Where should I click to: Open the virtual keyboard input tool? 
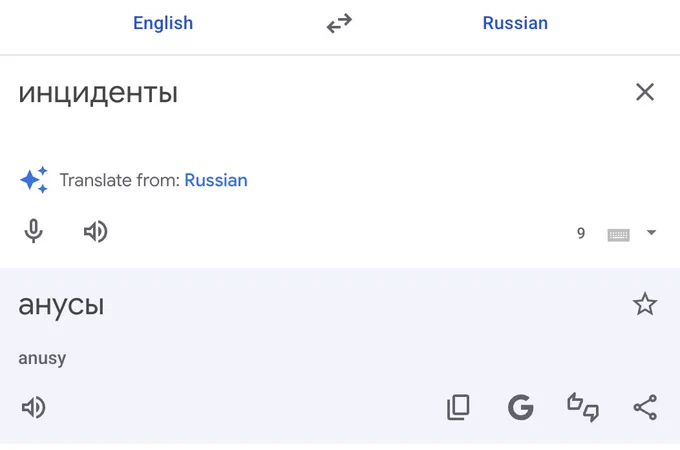(x=618, y=235)
